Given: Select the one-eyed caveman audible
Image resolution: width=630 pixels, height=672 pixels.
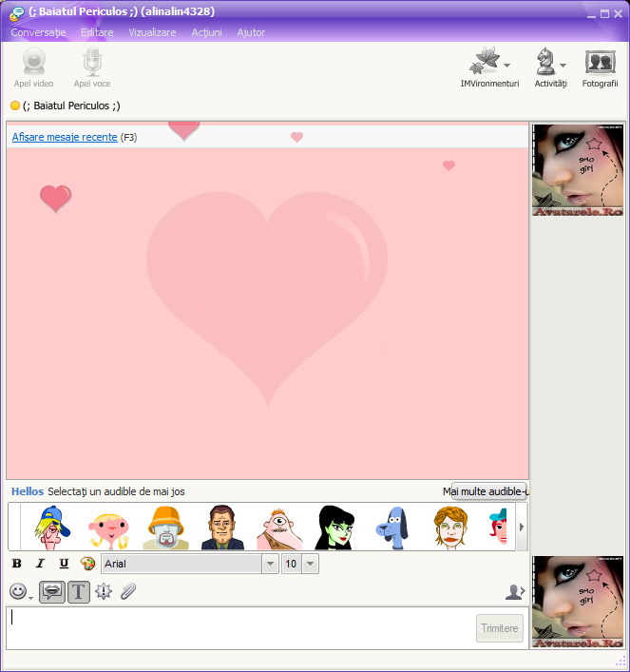Looking at the screenshot, I should (x=279, y=528).
